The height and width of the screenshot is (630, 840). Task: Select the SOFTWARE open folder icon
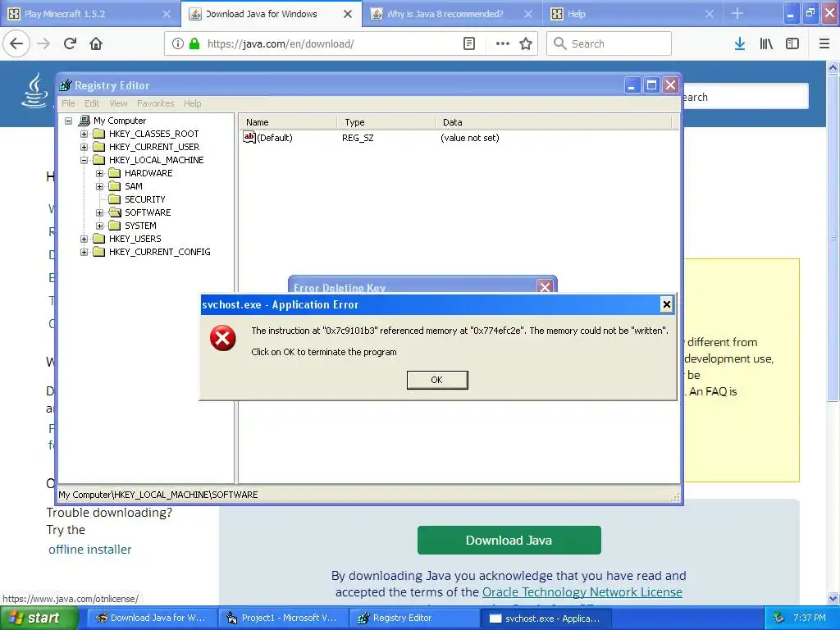[x=115, y=212]
